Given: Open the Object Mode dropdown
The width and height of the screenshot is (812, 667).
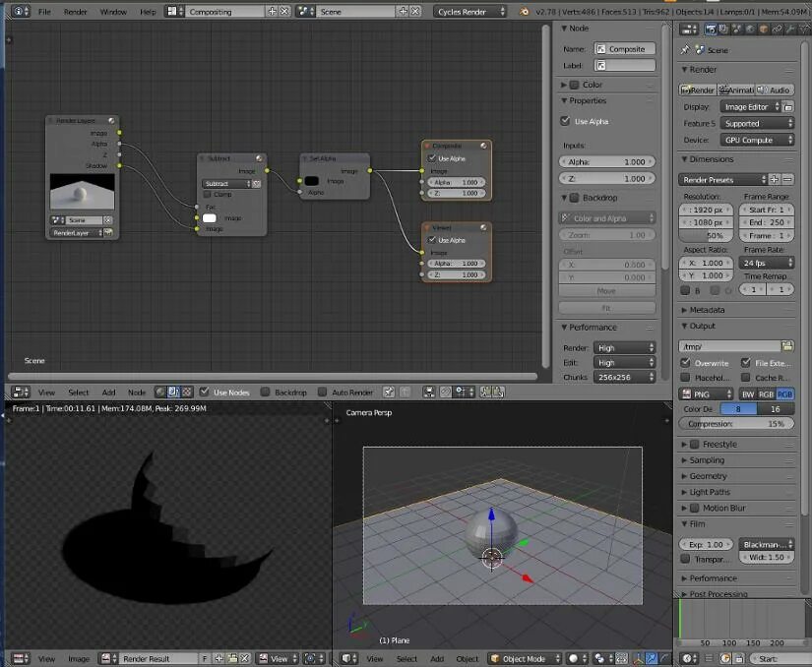Looking at the screenshot, I should coord(526,659).
